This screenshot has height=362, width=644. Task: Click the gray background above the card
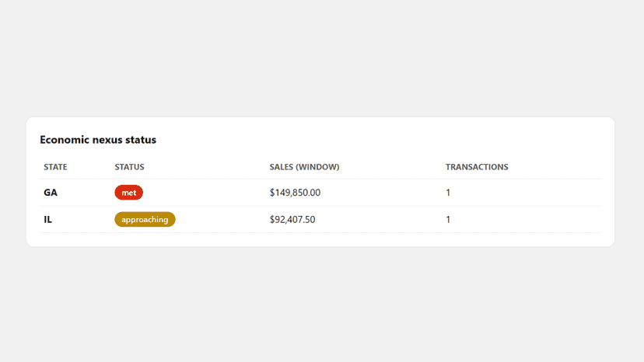tap(320, 57)
